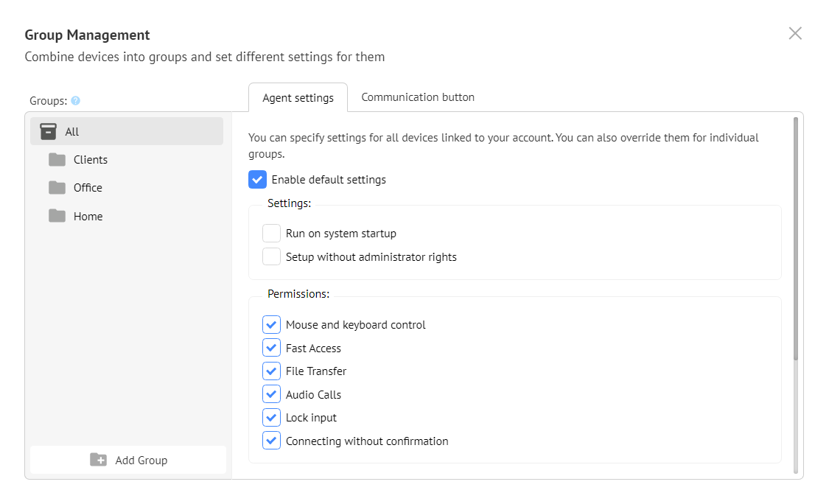This screenshot has width=829, height=504.
Task: Disable the Enable default settings checkbox
Action: click(257, 180)
